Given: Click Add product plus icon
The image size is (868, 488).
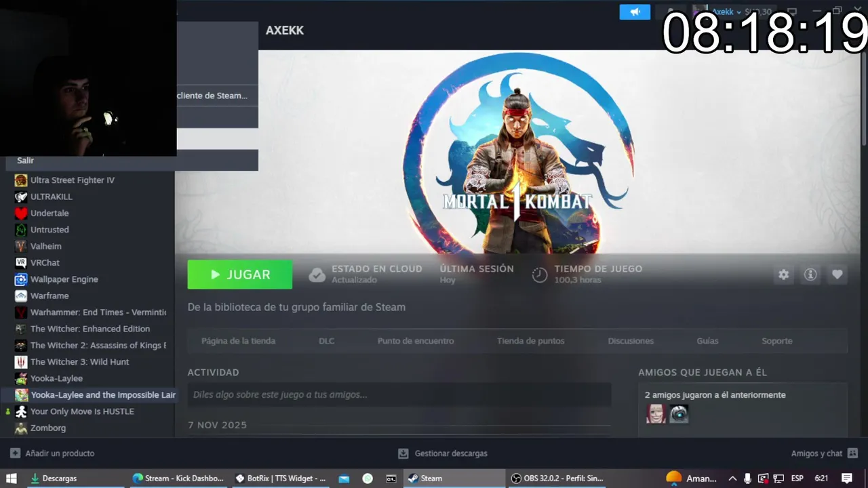Looking at the screenshot, I should pos(15,453).
